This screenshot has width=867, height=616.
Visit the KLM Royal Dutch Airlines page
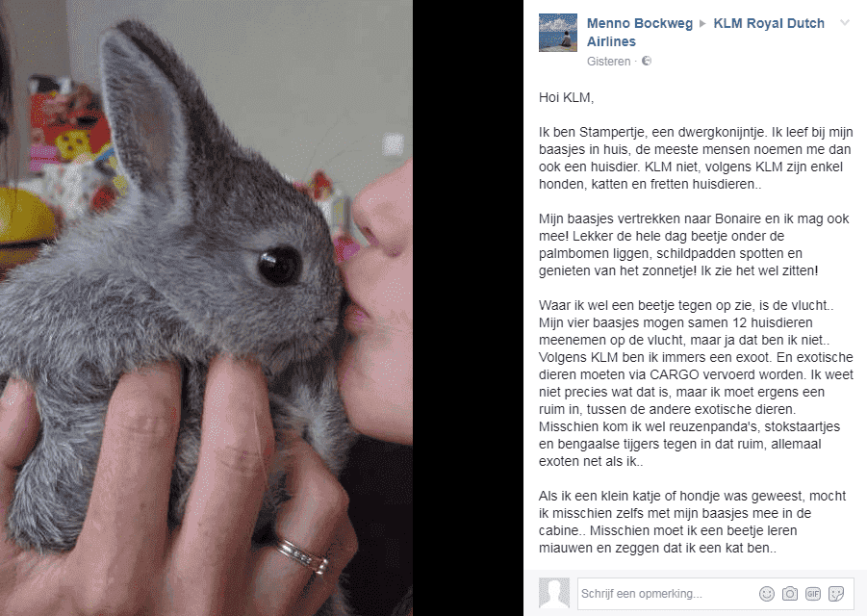click(705, 32)
